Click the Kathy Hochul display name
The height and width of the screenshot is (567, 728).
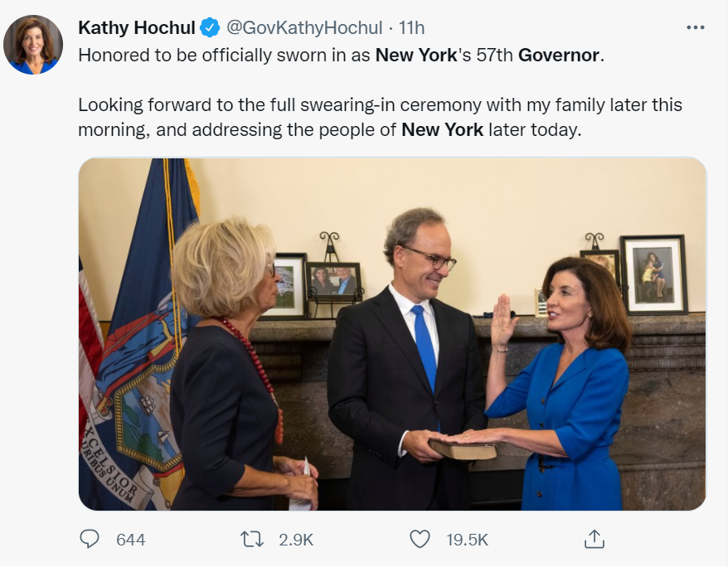(137, 28)
